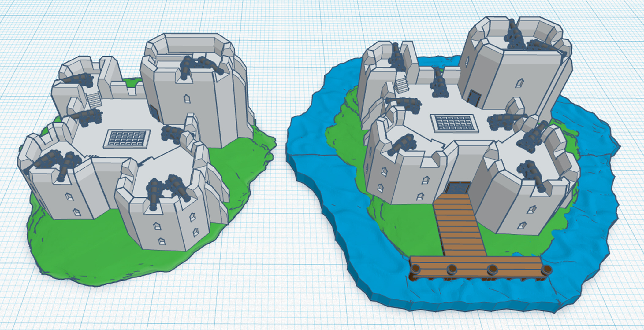The height and width of the screenshot is (330, 644).
Task: Click the courtyard grate on the left castle
Action: 127,139
